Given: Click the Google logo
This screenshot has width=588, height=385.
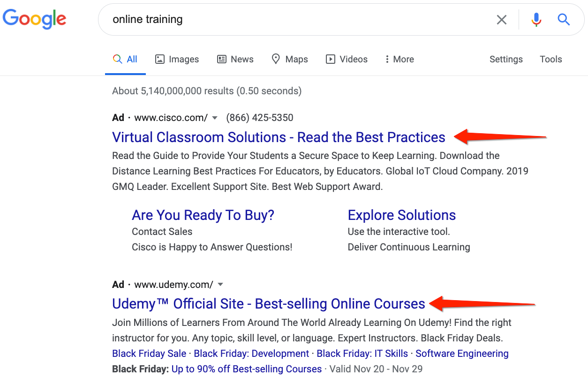Looking at the screenshot, I should click(34, 19).
